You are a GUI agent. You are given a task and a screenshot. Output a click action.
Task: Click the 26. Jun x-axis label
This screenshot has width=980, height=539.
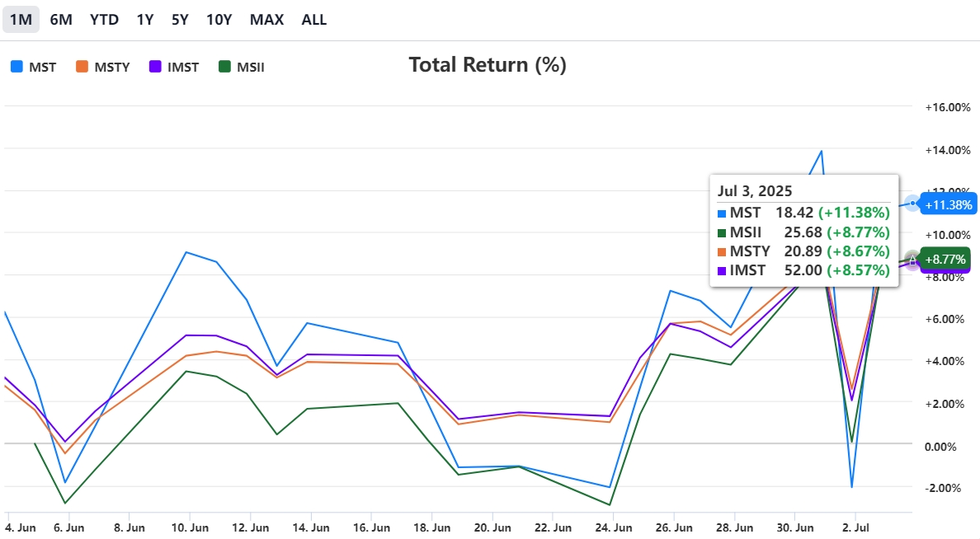coord(674,527)
